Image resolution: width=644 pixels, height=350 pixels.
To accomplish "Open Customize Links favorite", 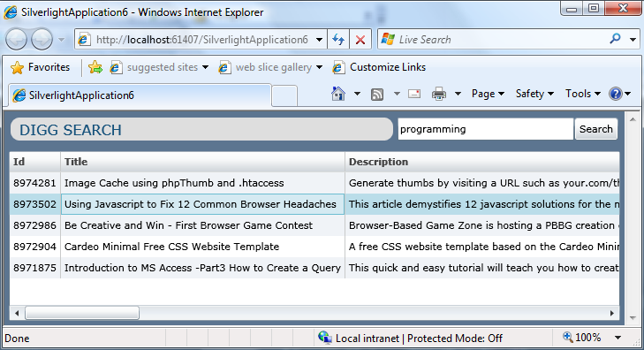I will click(379, 67).
